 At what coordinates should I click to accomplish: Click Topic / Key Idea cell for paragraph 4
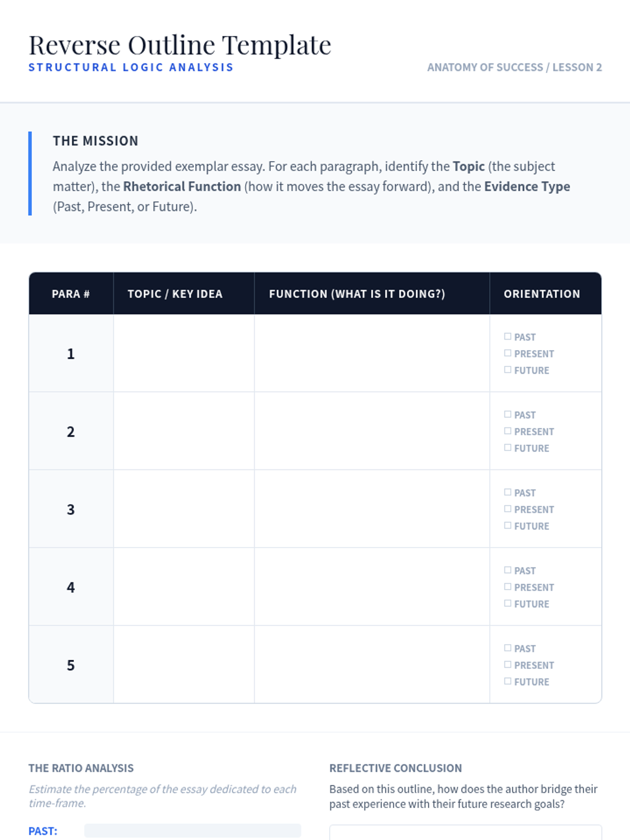(184, 587)
